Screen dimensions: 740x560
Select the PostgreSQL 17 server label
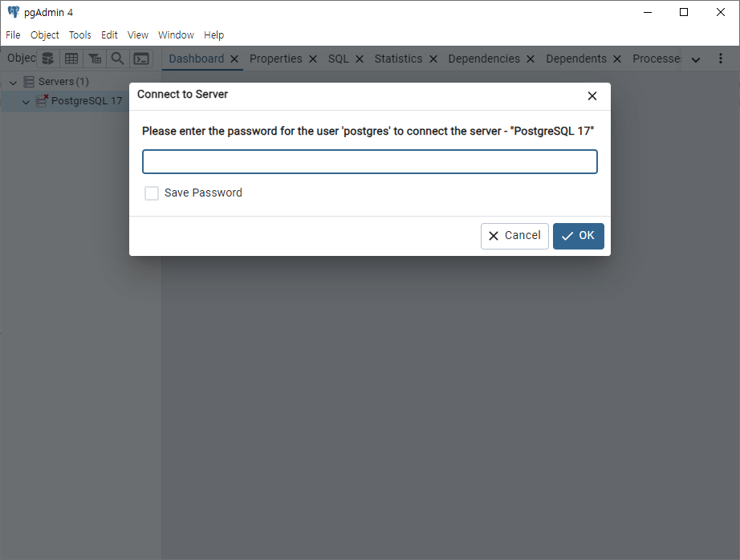click(x=87, y=101)
